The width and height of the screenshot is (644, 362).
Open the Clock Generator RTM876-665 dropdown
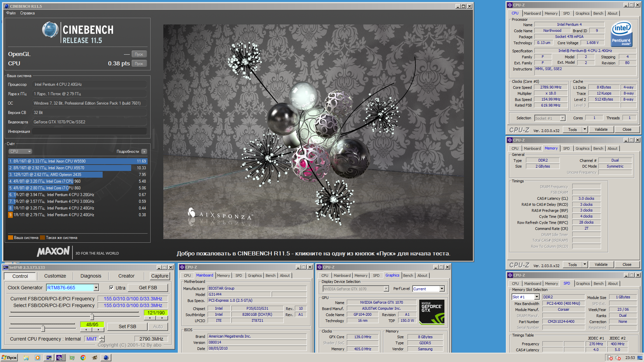(x=96, y=288)
